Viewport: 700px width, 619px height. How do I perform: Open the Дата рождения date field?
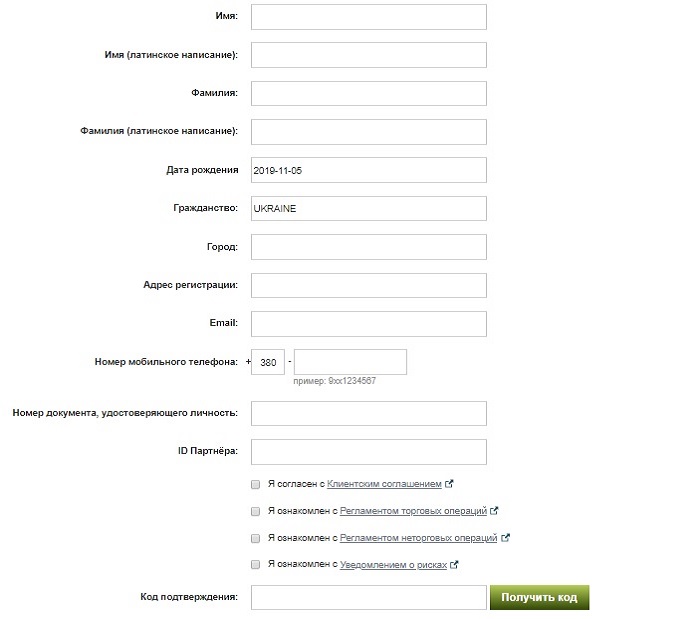tap(369, 170)
